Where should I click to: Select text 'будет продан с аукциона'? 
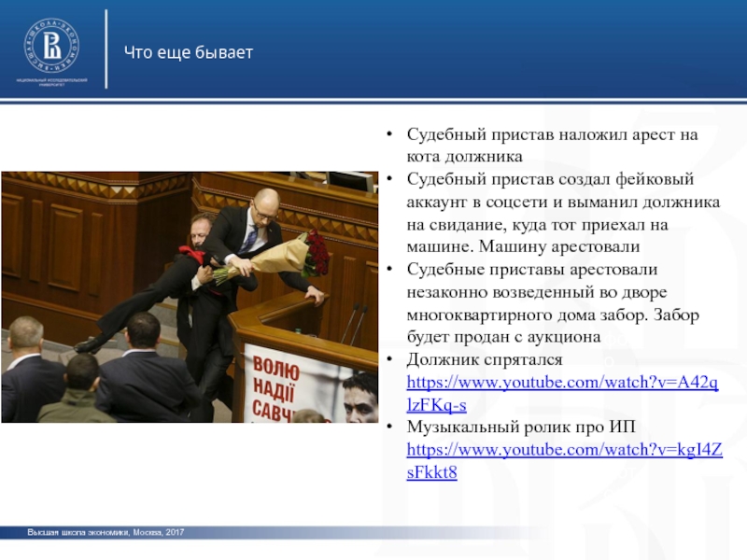pos(503,337)
